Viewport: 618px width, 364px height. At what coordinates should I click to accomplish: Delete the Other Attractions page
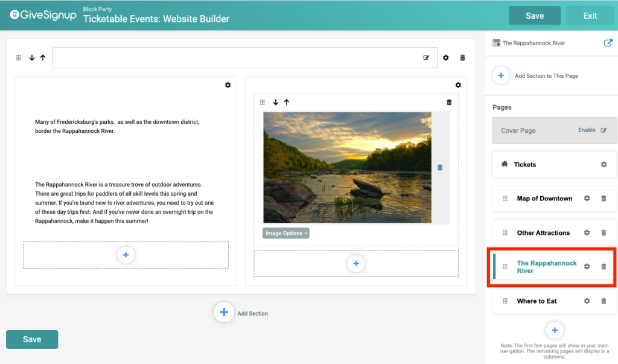coord(604,232)
